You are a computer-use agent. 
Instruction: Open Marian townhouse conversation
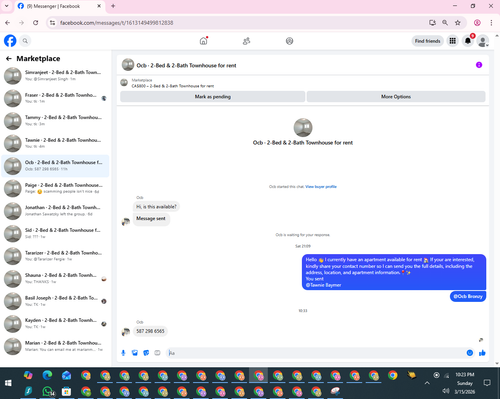coord(55,346)
